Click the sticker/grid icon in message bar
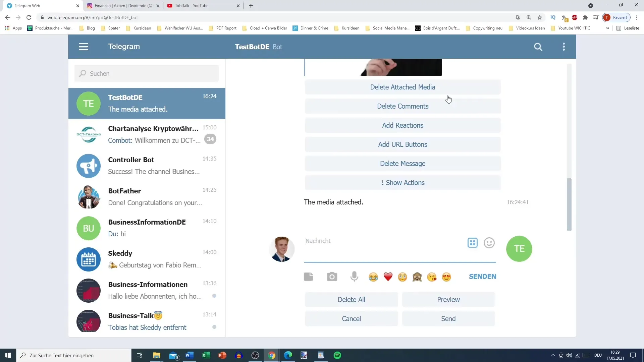644x362 pixels. [472, 243]
